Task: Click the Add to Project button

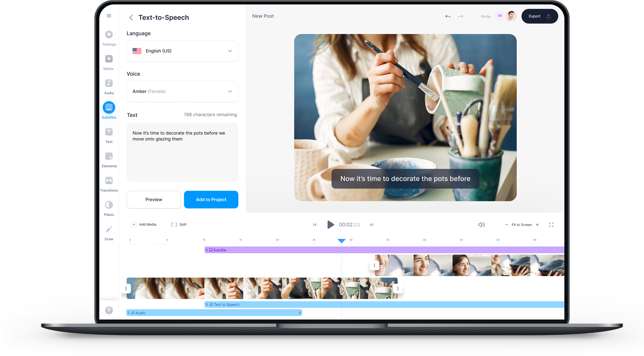Action: [211, 199]
